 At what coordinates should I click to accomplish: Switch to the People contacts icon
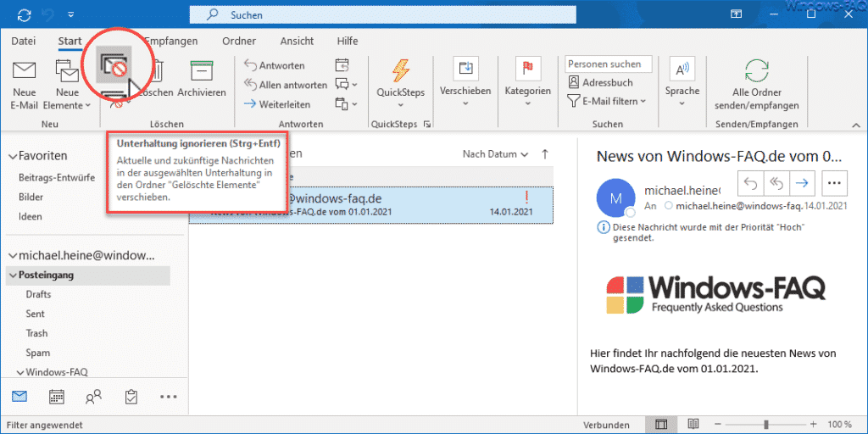(x=93, y=397)
